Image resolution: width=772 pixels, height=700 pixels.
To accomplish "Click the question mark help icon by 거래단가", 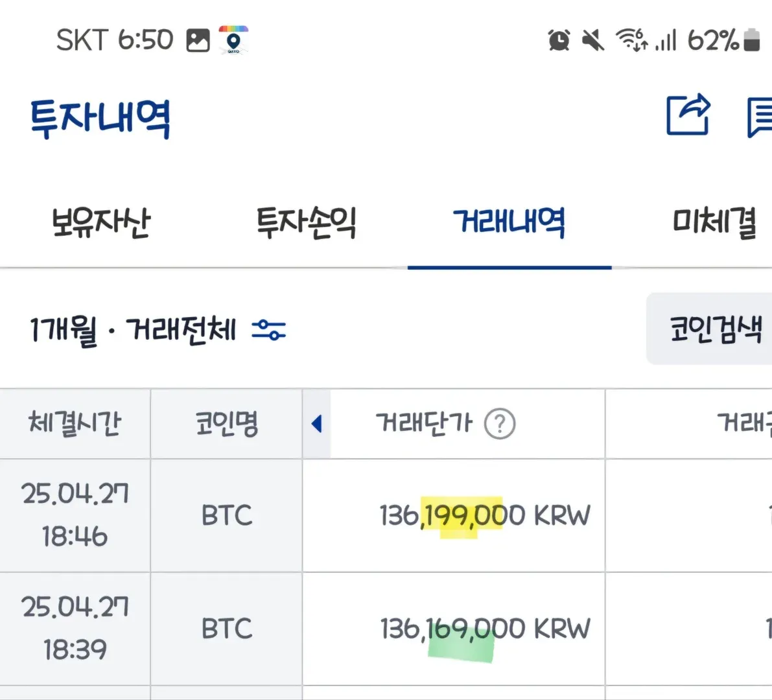I will tap(500, 425).
